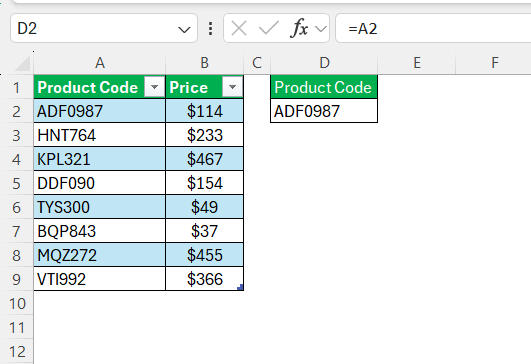Select price cell $455
531x364 pixels.
tap(205, 255)
